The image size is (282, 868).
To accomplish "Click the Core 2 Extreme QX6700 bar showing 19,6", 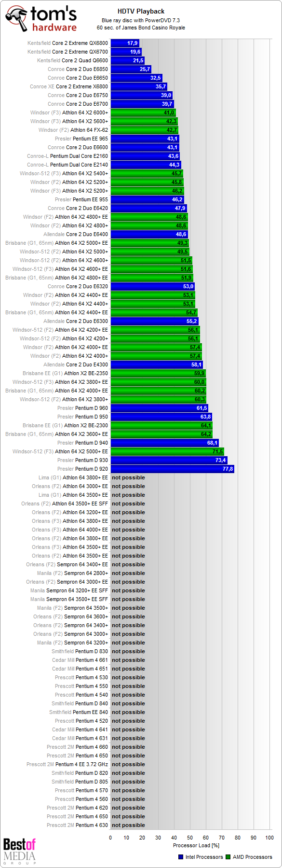I will (x=126, y=52).
